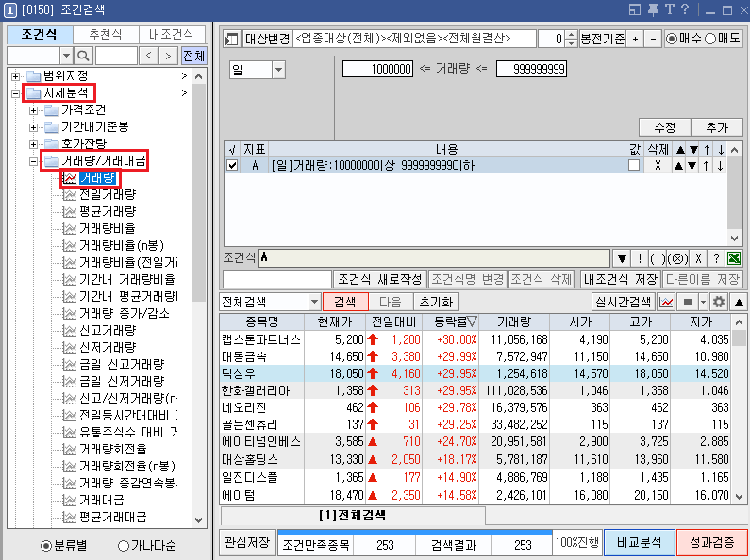Viewport: 750px width, 560px height.
Task: Click the window layout icon in title bar
Action: point(635,9)
